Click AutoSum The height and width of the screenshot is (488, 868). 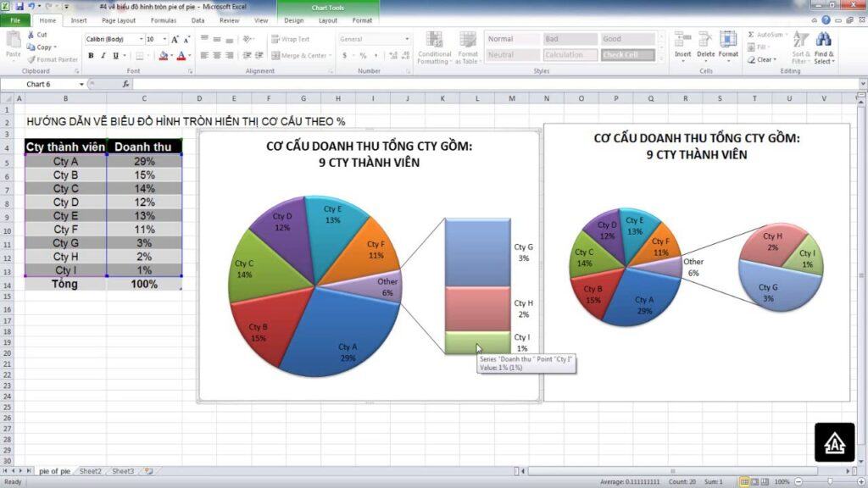click(x=766, y=34)
